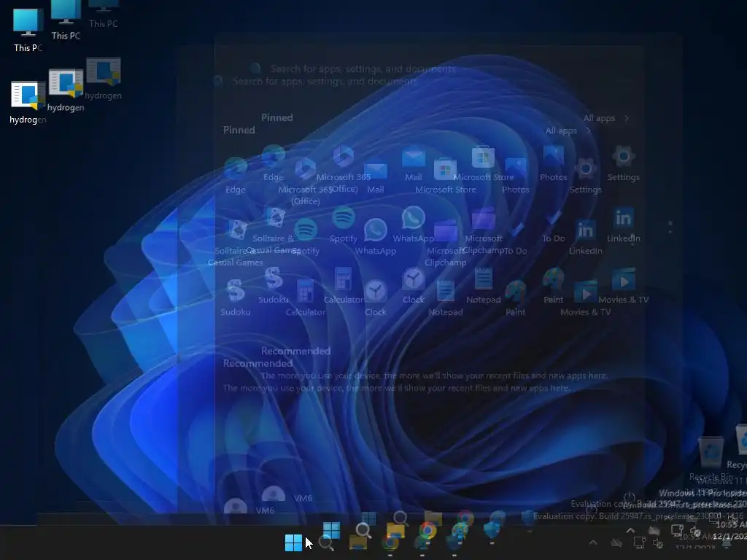This screenshot has height=560, width=747.
Task: Open the network status tray icon
Action: [x=639, y=542]
